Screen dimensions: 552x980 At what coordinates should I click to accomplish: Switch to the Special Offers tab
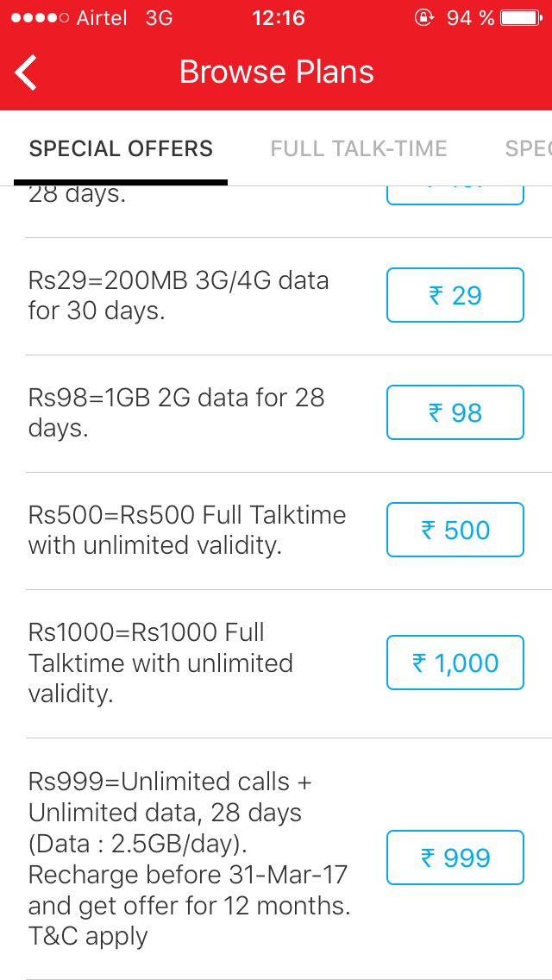tap(121, 149)
